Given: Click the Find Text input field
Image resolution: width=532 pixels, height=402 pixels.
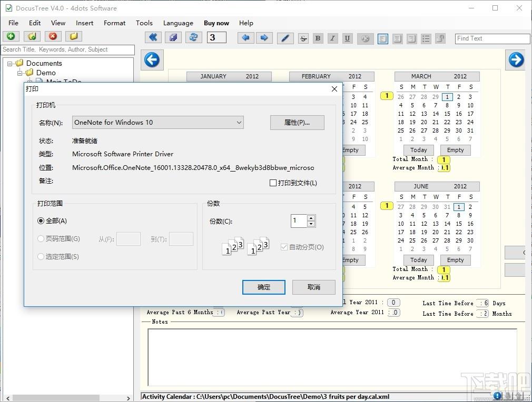Looking at the screenshot, I should point(492,38).
